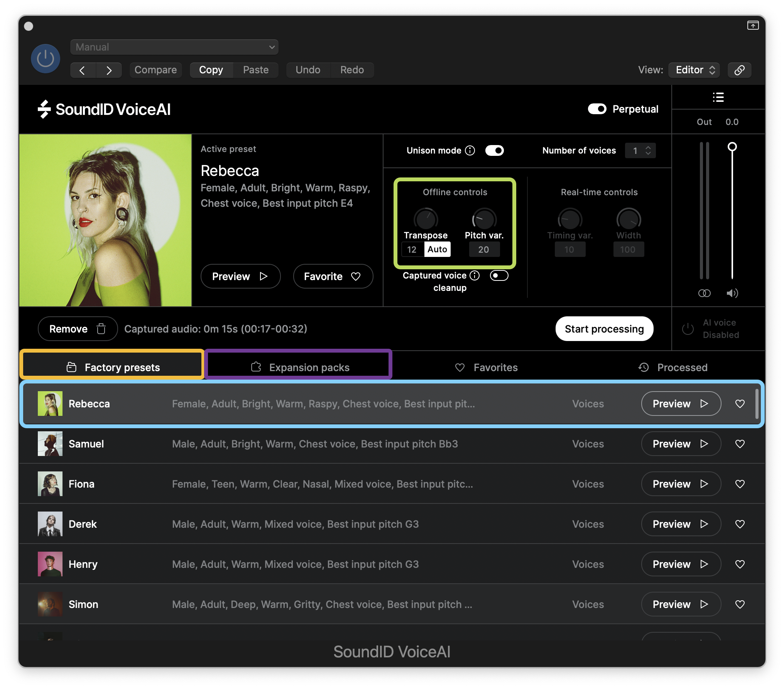The width and height of the screenshot is (784, 689).
Task: Enable Captured voice cleanup
Action: pos(498,275)
